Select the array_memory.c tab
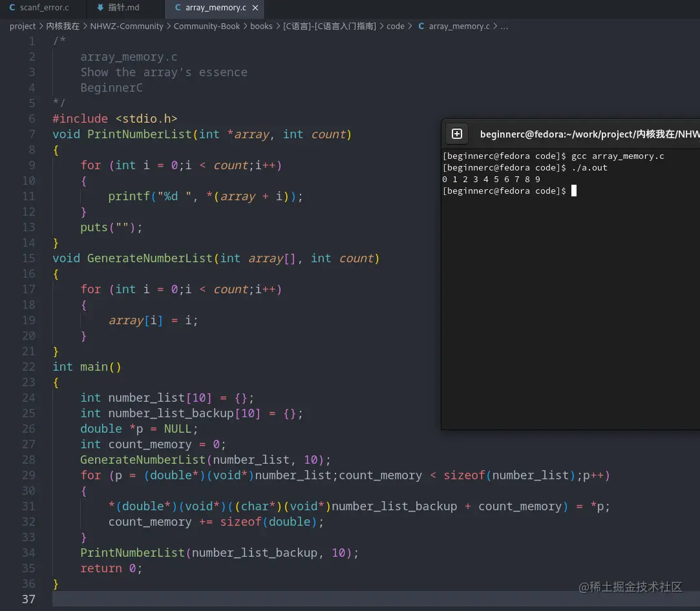 point(216,8)
